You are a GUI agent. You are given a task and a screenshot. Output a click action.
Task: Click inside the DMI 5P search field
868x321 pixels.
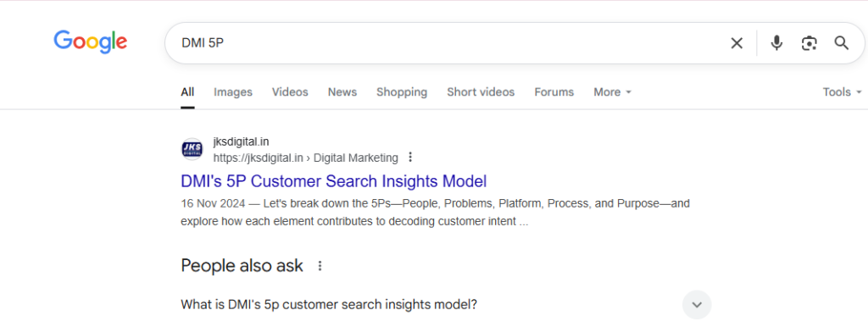click(x=442, y=43)
